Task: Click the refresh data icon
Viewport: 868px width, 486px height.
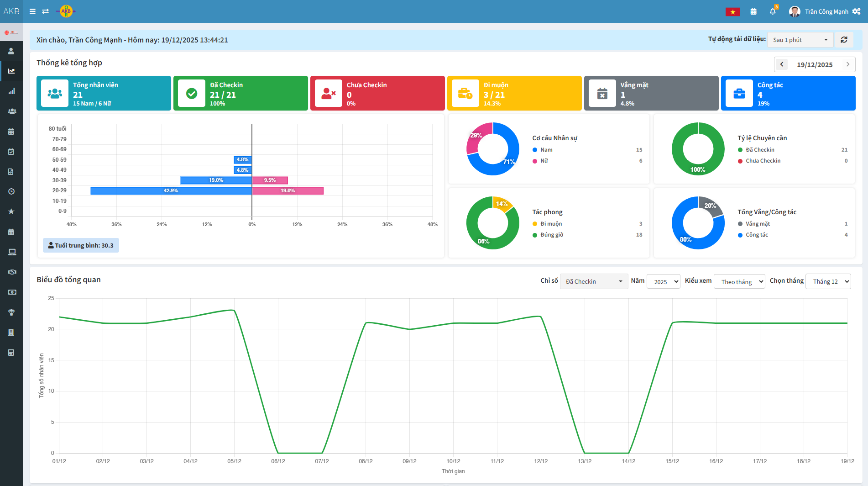Action: pyautogui.click(x=844, y=40)
